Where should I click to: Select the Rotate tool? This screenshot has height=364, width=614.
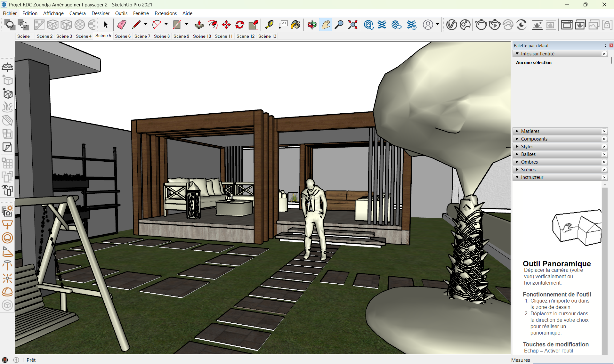(240, 25)
